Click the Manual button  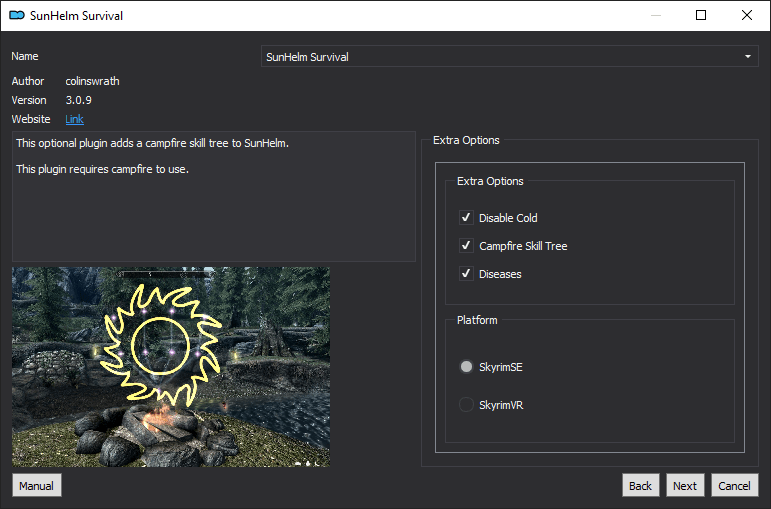(x=36, y=485)
